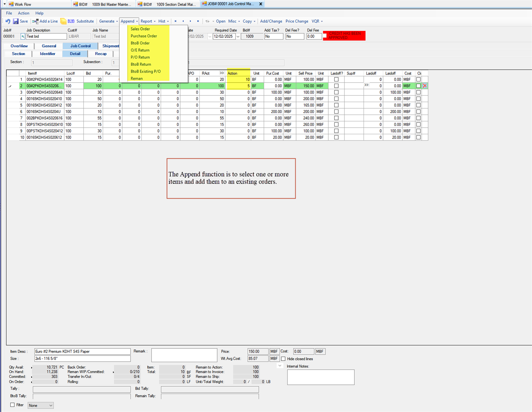The height and width of the screenshot is (412, 532).
Task: Expand the Required Date dropdown
Action: coord(238,37)
